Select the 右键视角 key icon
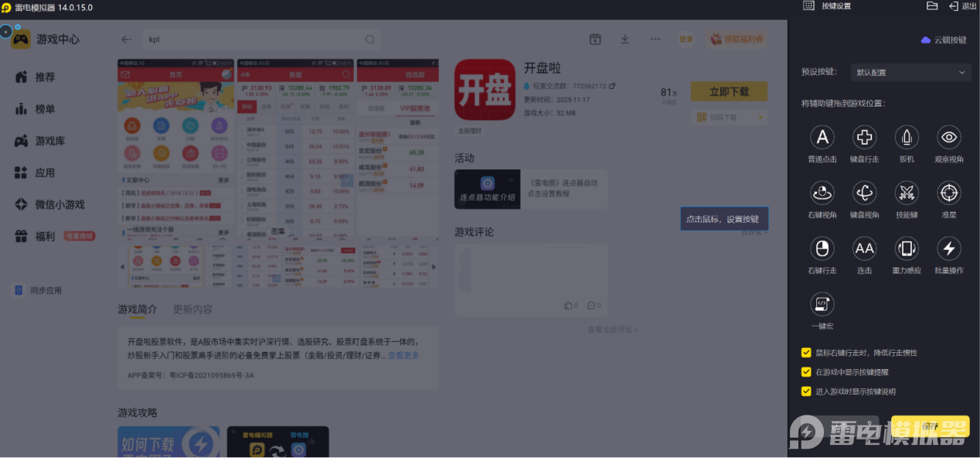This screenshot has height=458, width=980. [x=822, y=193]
